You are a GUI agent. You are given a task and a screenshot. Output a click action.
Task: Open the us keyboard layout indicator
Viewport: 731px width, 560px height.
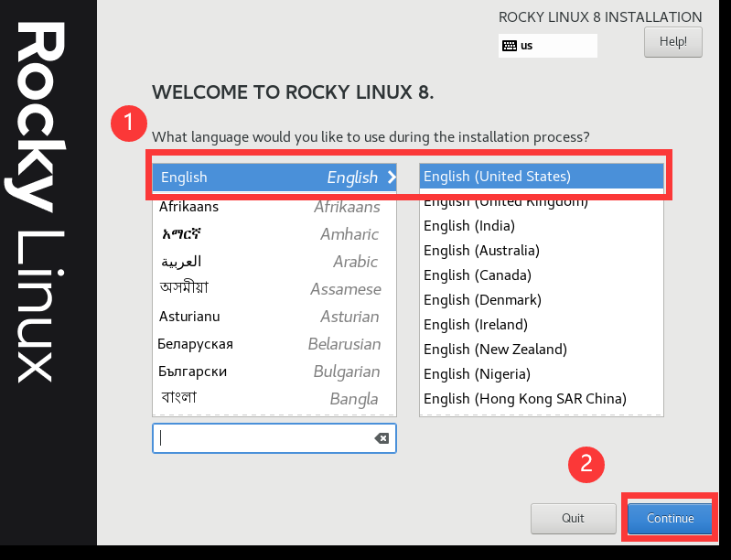[x=547, y=46]
